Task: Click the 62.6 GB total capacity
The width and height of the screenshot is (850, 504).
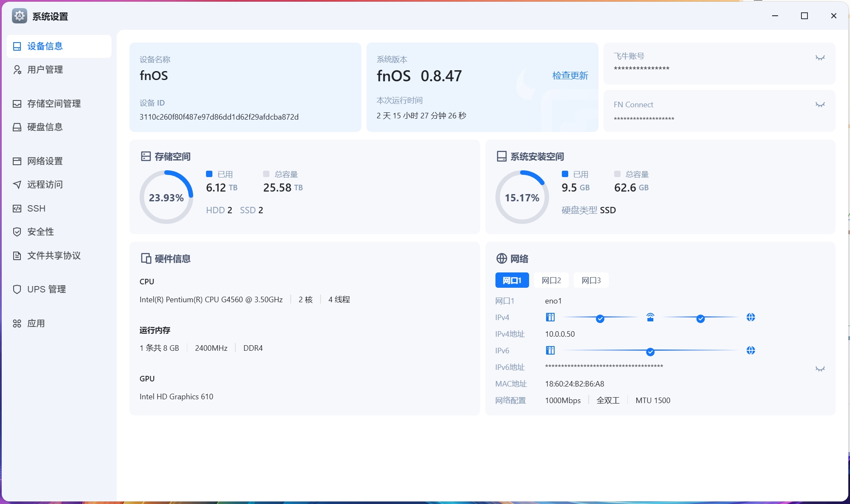Action: point(631,188)
